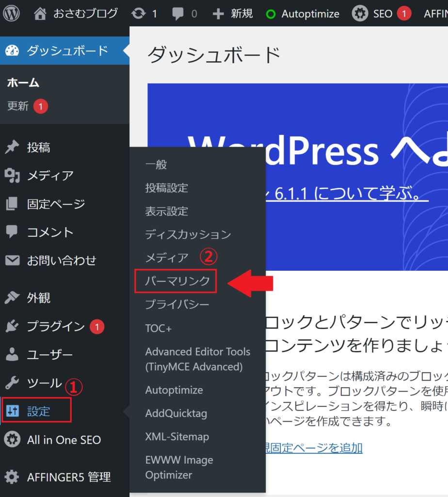Select XML-Sitemap in settings submenu

tap(177, 437)
